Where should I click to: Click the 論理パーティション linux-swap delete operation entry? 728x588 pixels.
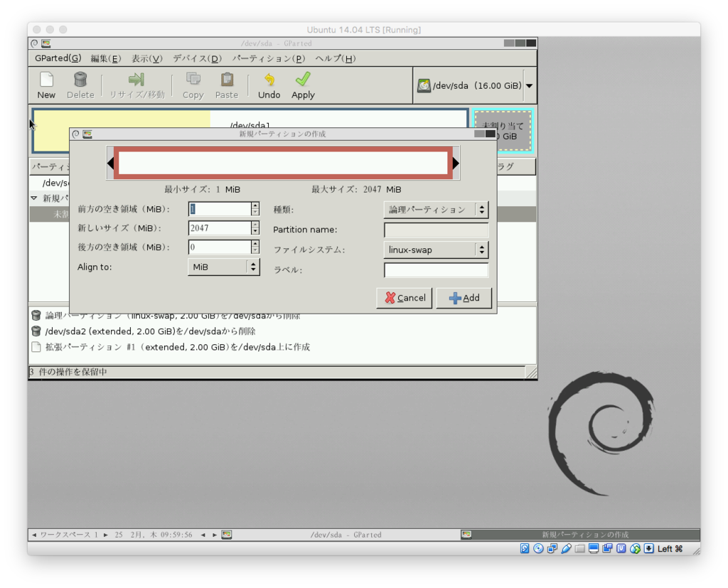pos(173,316)
